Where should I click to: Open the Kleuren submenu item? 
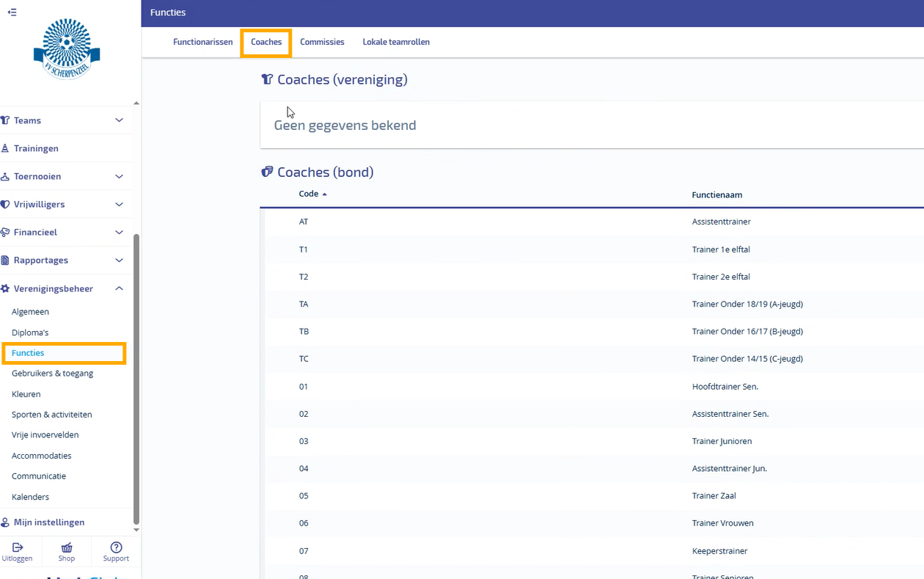point(26,394)
